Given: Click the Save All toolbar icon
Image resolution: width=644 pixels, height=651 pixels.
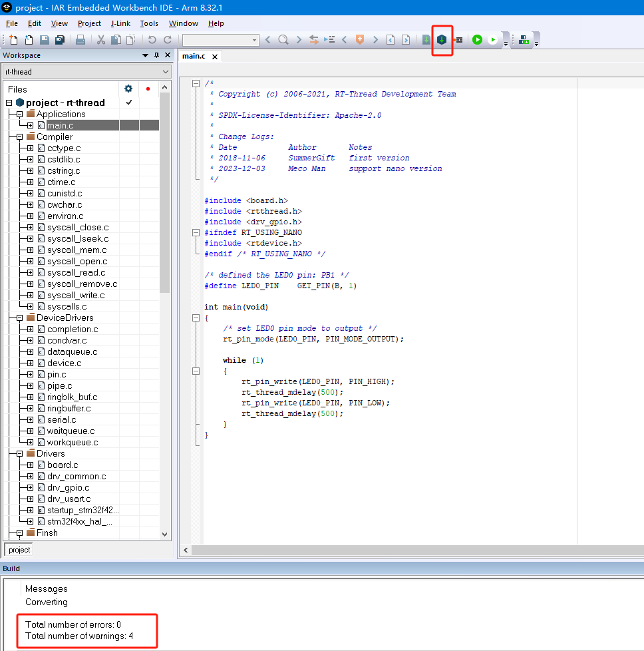Looking at the screenshot, I should coord(59,40).
